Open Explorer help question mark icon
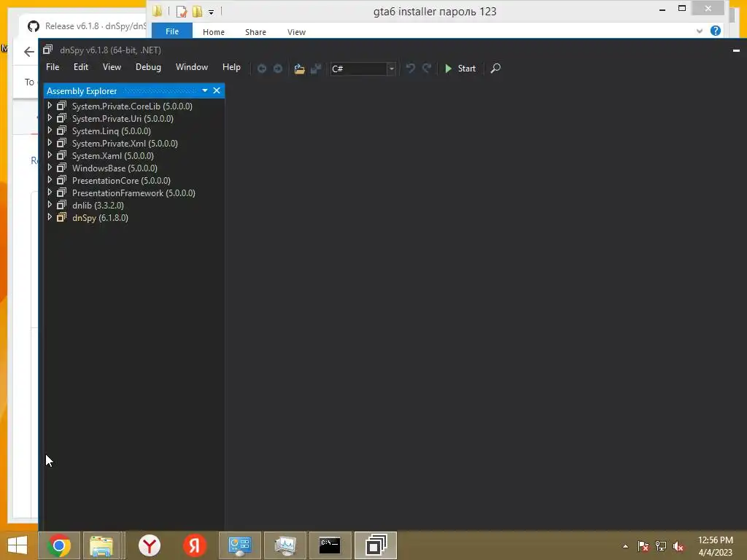The image size is (747, 560). click(x=715, y=31)
